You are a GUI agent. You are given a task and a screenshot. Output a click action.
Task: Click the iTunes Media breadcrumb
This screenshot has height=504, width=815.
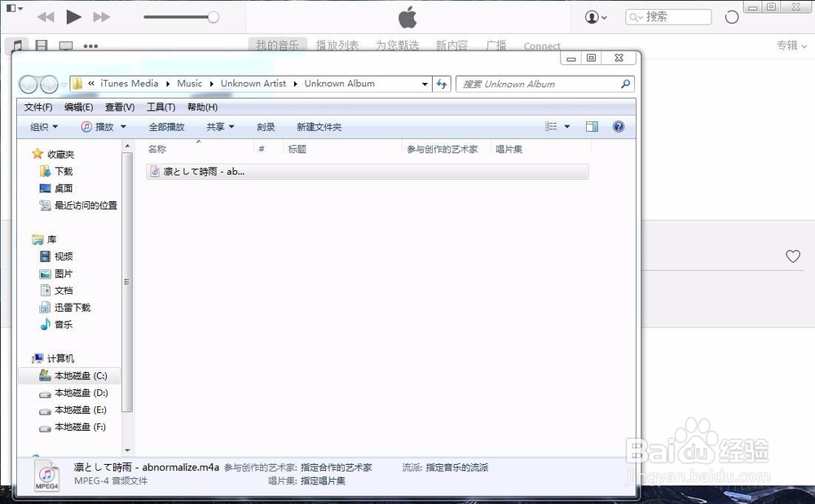130,84
